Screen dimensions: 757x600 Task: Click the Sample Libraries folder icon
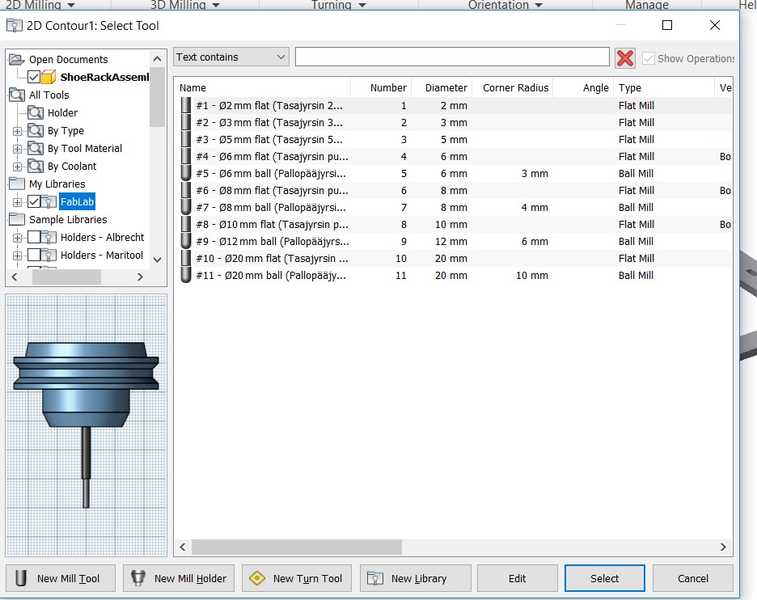coord(17,219)
